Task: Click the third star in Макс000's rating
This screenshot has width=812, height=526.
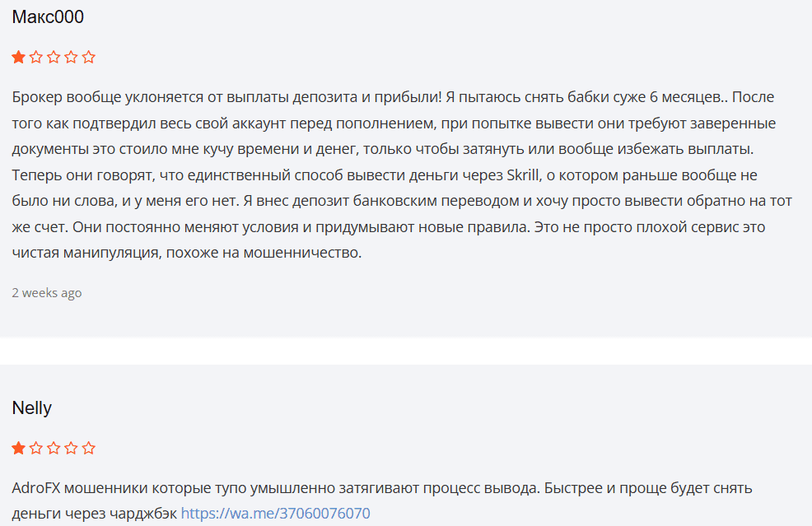Action: [54, 58]
